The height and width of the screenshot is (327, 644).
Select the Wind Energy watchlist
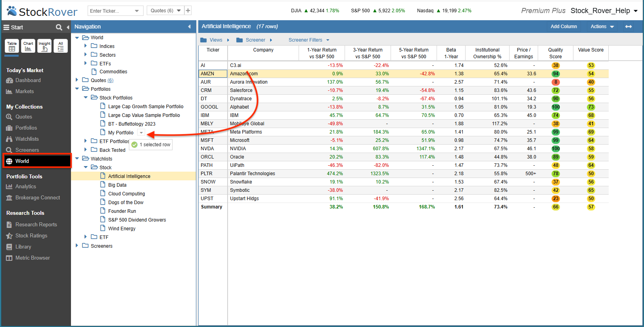click(122, 229)
